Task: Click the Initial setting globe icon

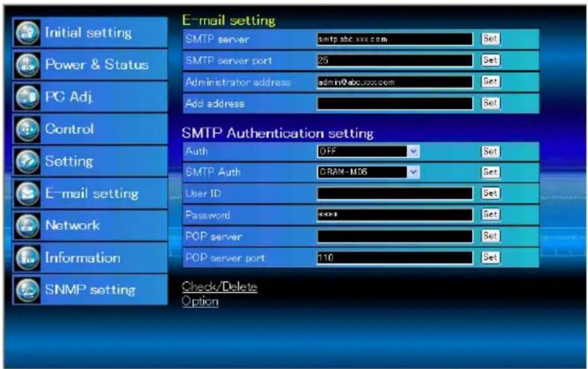Action: (28, 33)
